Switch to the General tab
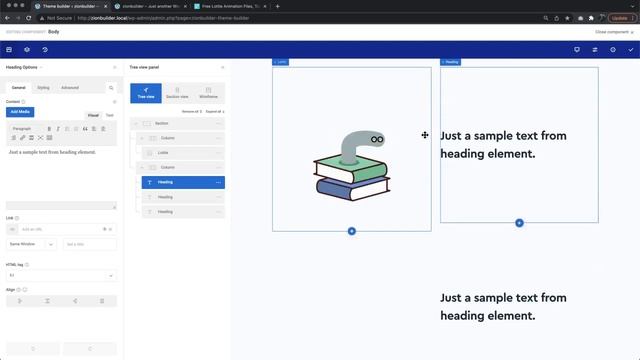This screenshot has width=640, height=360. tap(18, 88)
